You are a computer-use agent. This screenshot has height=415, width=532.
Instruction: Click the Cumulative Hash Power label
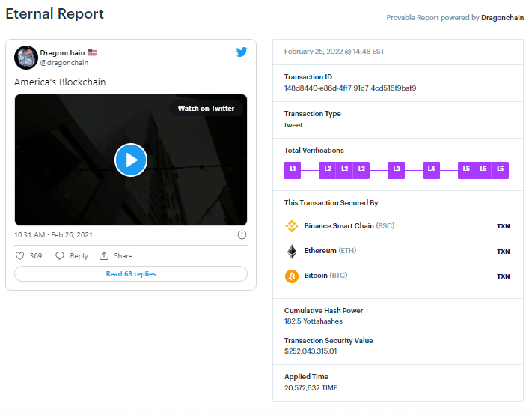(x=324, y=311)
